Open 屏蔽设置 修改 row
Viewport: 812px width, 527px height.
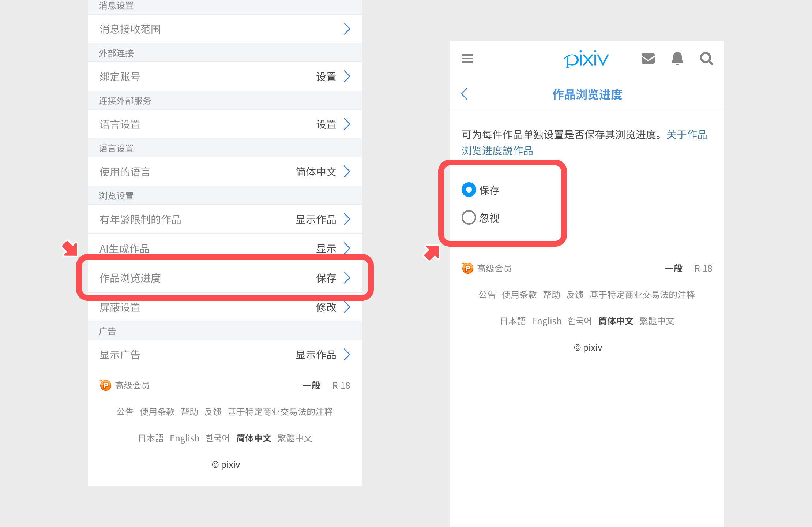[x=225, y=307]
